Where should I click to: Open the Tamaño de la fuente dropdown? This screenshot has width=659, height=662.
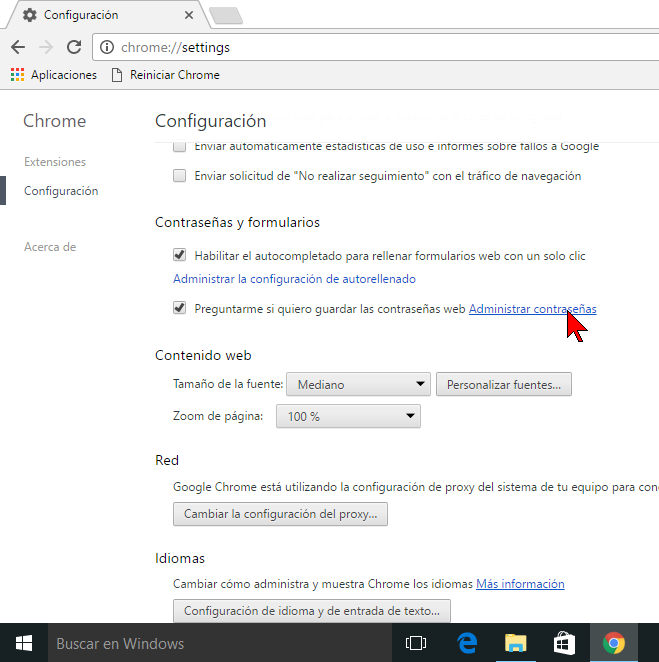[x=358, y=384]
